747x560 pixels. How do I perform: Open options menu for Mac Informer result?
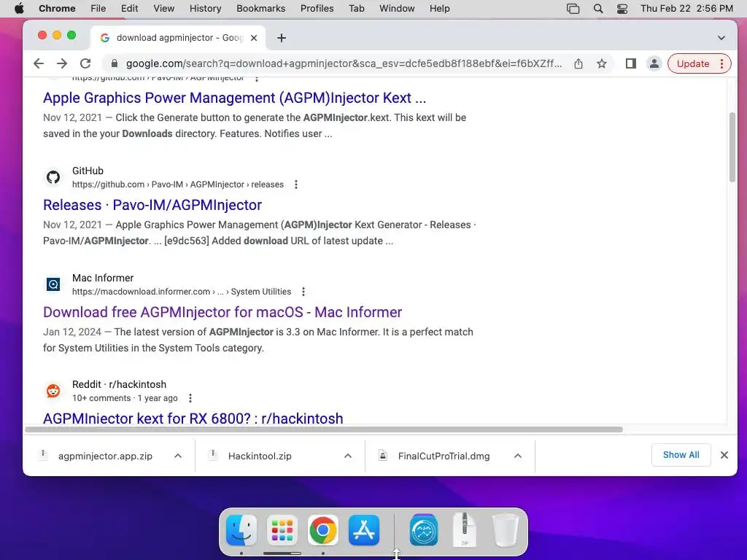coord(303,292)
